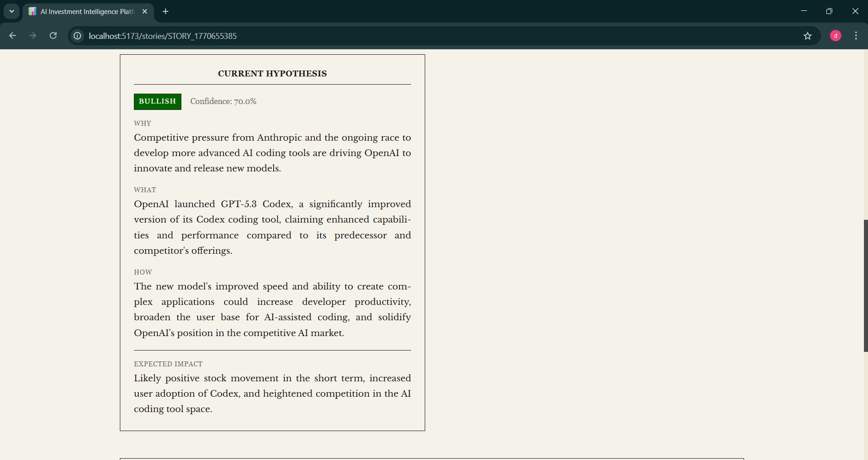Image resolution: width=868 pixels, height=460 pixels.
Task: Minimize the browser window
Action: (804, 11)
